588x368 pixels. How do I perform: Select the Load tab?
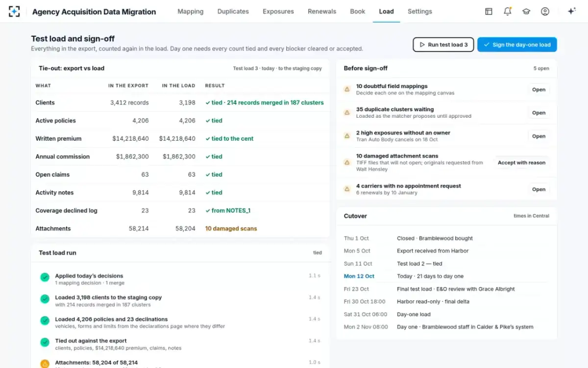(x=386, y=11)
